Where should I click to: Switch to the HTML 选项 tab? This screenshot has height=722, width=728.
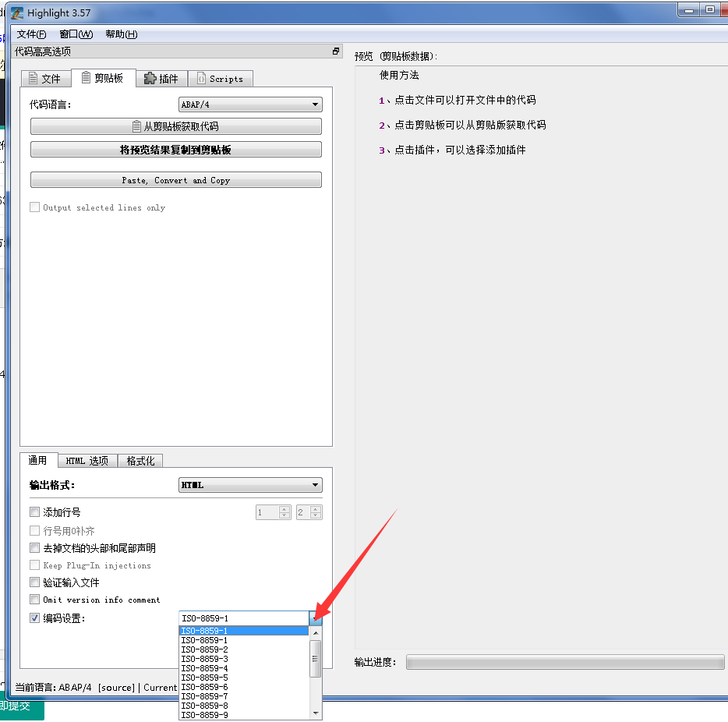[87, 461]
